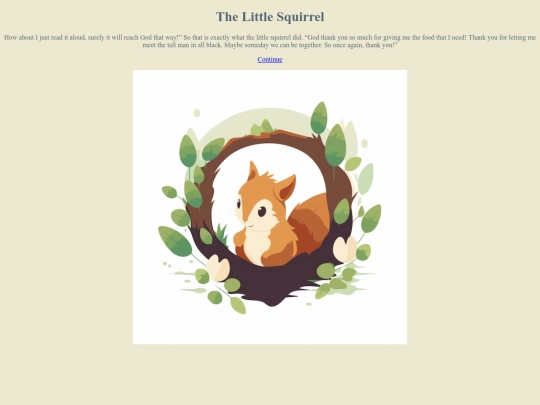This screenshot has height=405, width=540.
Task: Click the Continue link
Action: (x=270, y=59)
